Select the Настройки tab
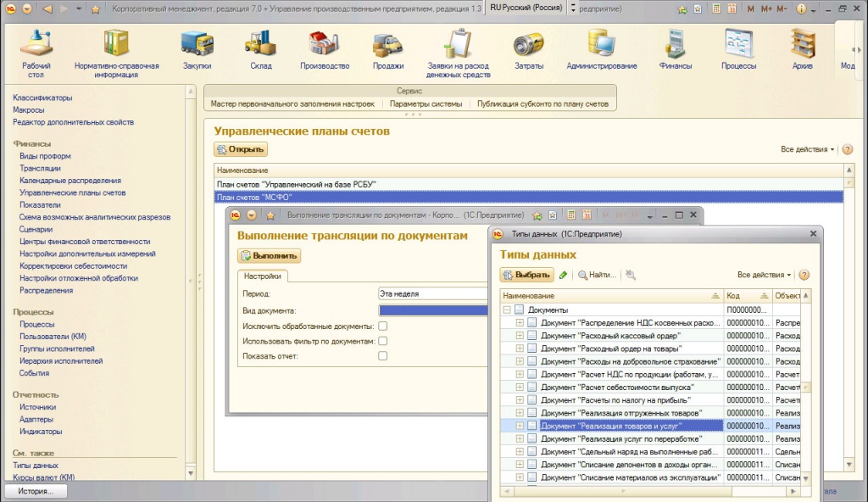 pos(263,276)
